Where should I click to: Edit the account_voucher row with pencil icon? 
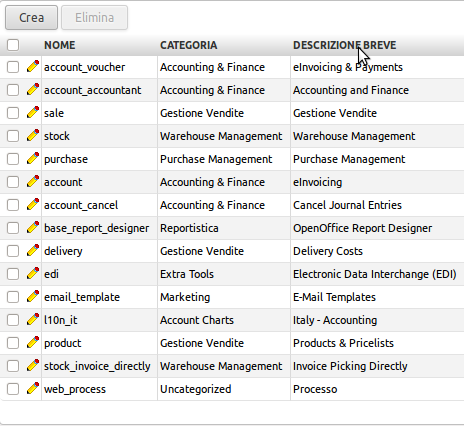tap(33, 66)
